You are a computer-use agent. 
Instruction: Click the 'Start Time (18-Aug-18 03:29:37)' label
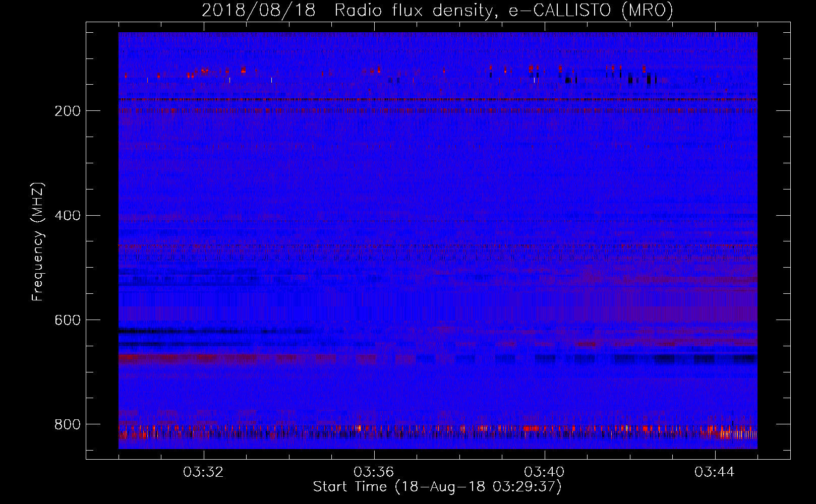[437, 487]
